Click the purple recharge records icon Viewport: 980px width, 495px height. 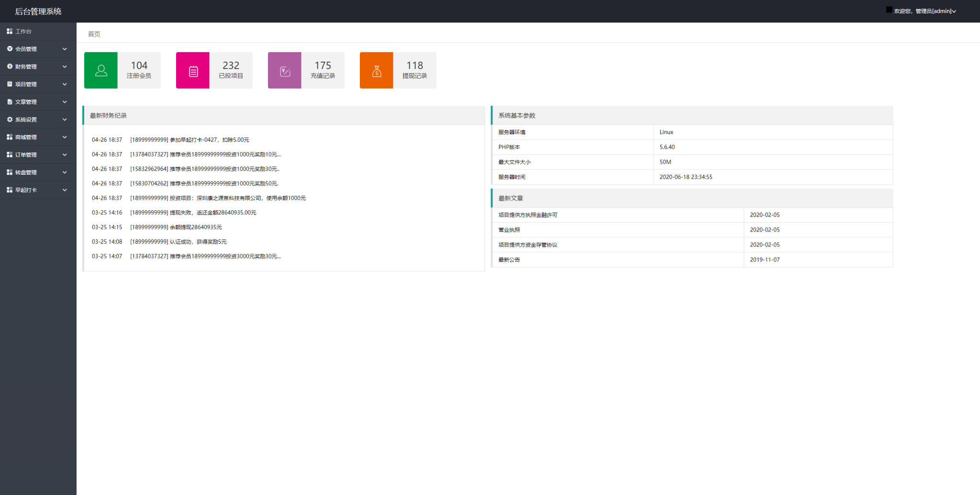click(x=285, y=71)
